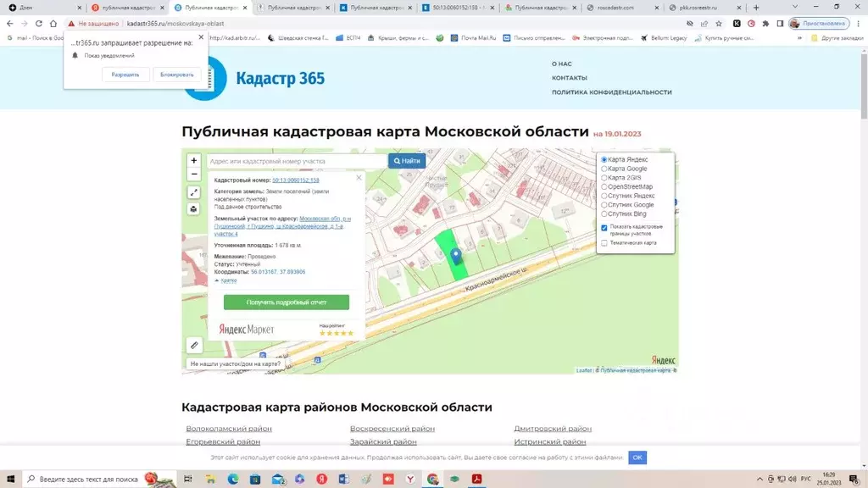
Task: Expand hidden icons in the system tray
Action: point(760,479)
